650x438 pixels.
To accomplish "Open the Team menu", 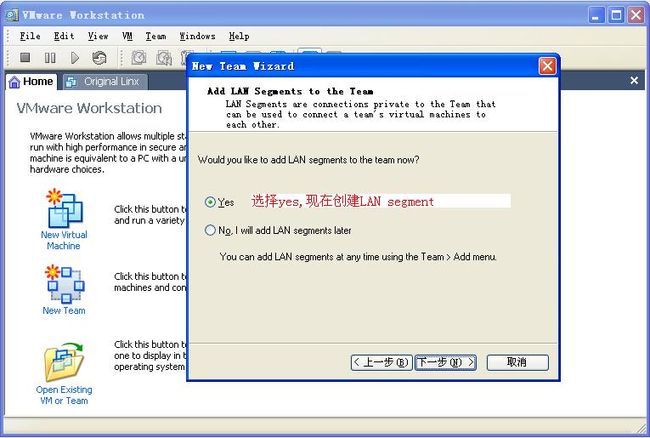I will coord(155,36).
